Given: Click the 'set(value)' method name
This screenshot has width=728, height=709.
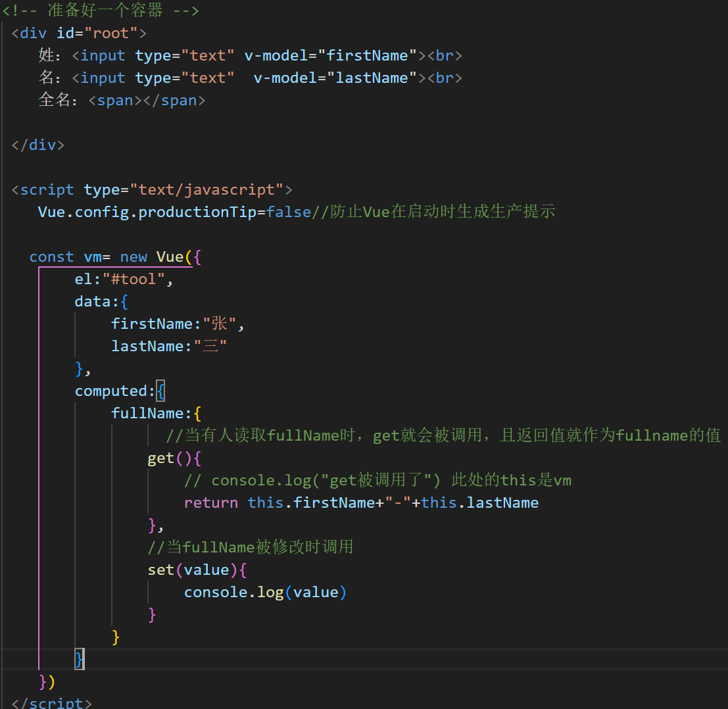Looking at the screenshot, I should point(193,570).
